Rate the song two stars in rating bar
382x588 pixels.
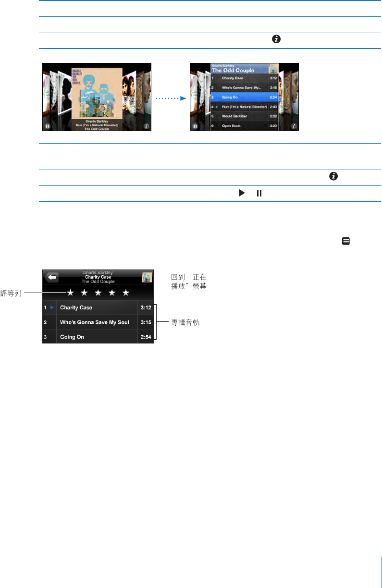pos(84,292)
